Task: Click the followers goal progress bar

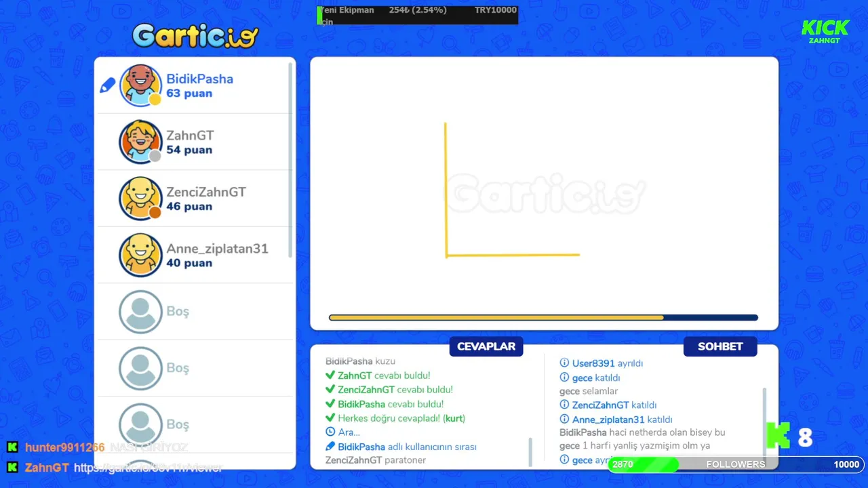Action: (x=736, y=464)
